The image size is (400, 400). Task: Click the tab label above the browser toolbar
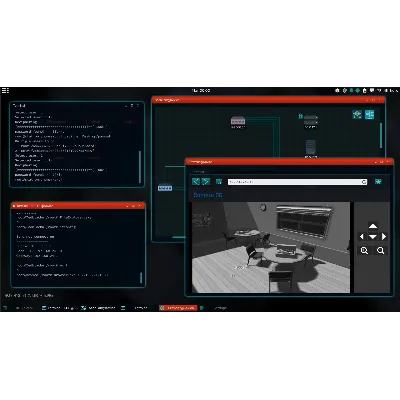coord(199,171)
